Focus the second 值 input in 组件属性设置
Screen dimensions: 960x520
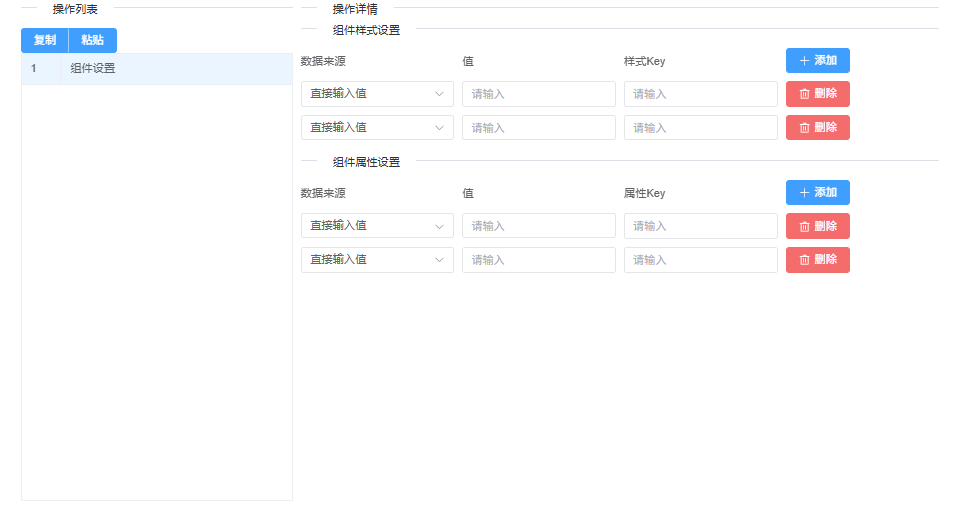tap(539, 260)
